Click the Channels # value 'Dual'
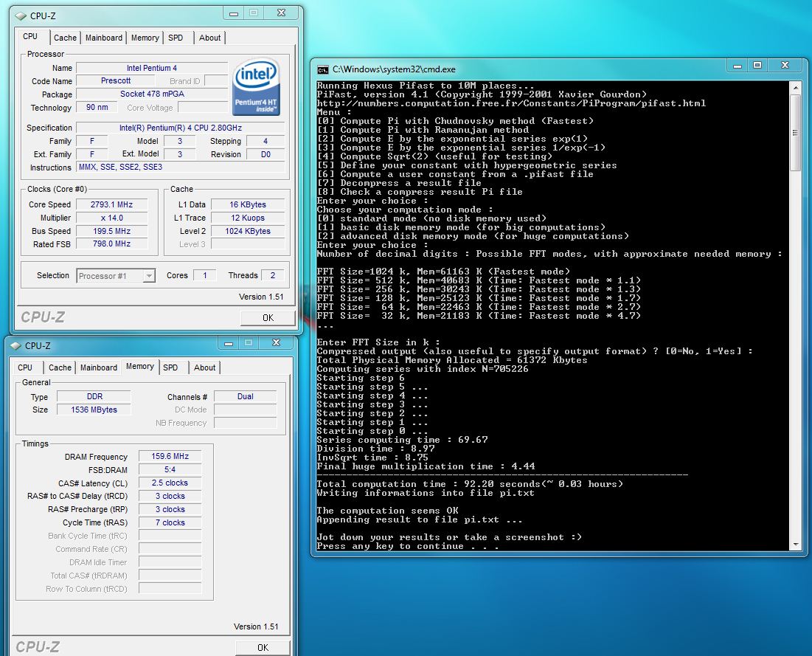This screenshot has width=812, height=656. tap(246, 396)
